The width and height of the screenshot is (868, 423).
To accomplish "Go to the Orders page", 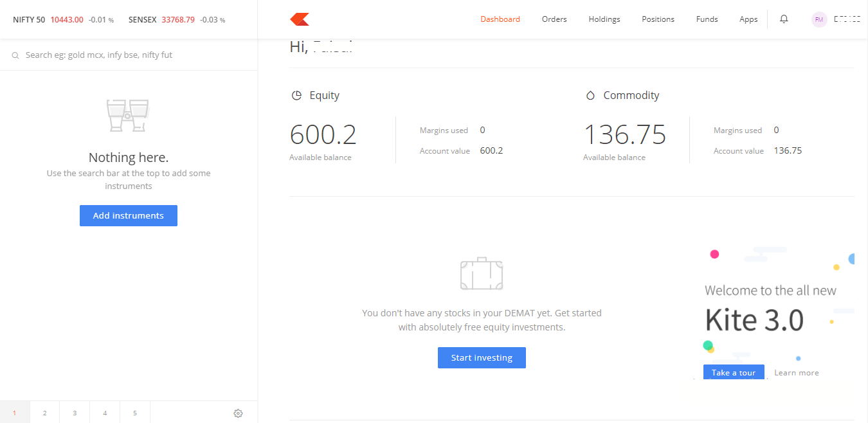I will [554, 19].
